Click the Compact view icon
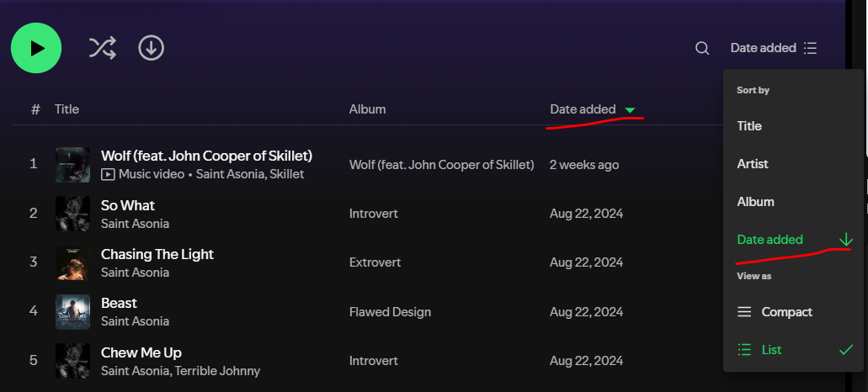This screenshot has width=868, height=392. (x=744, y=312)
